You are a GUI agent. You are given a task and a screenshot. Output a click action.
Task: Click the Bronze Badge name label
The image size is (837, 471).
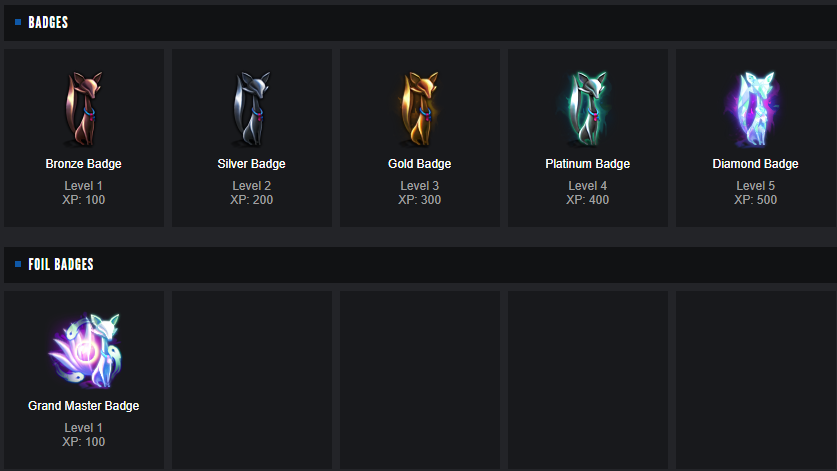coord(84,164)
